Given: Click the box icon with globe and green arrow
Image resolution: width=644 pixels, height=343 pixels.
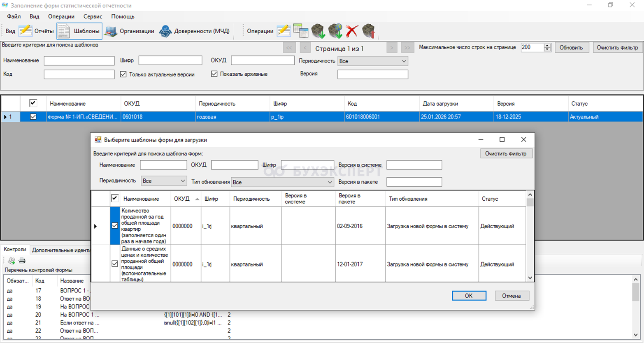Looking at the screenshot, I should 335,31.
